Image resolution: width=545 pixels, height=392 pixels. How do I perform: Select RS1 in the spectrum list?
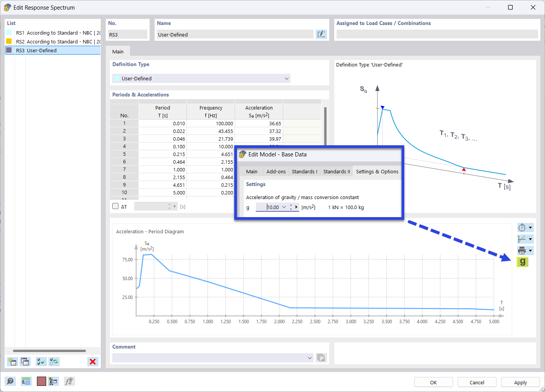(x=46, y=33)
